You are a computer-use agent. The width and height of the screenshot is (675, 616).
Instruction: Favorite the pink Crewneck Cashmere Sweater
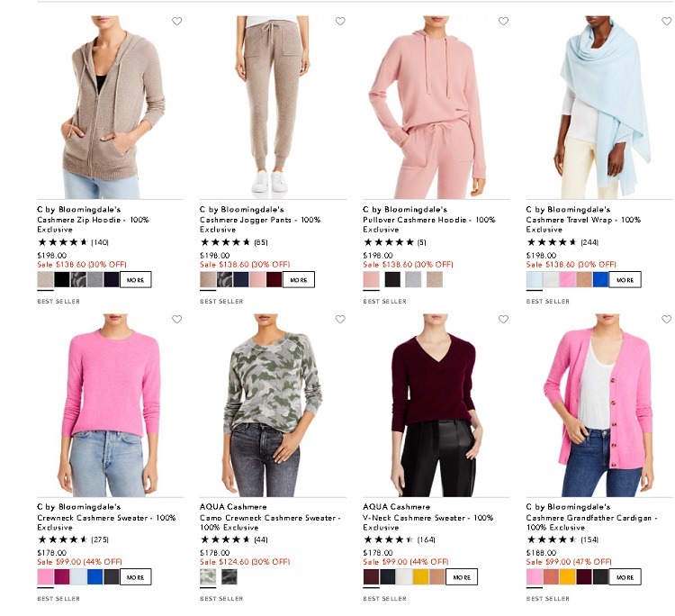[x=177, y=319]
